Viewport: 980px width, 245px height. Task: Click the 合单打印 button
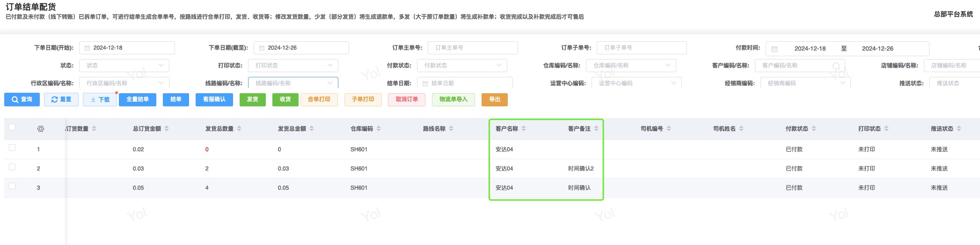[319, 99]
